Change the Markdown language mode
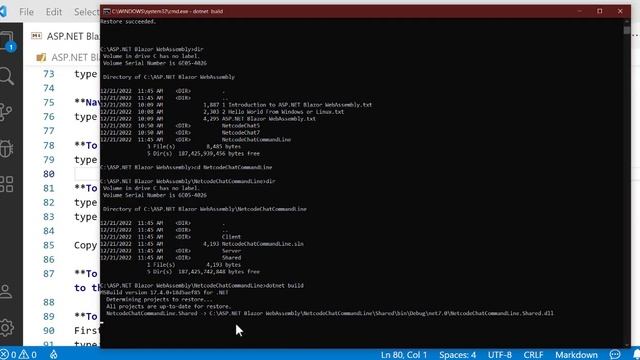This screenshot has height=360, width=640. [x=576, y=355]
